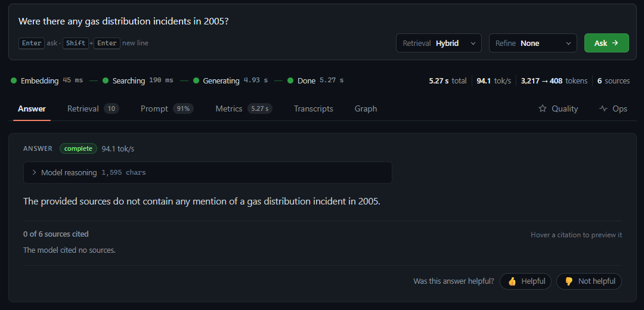Click the Hover a citation to preview it hint
The image size is (644, 310).
coord(576,235)
